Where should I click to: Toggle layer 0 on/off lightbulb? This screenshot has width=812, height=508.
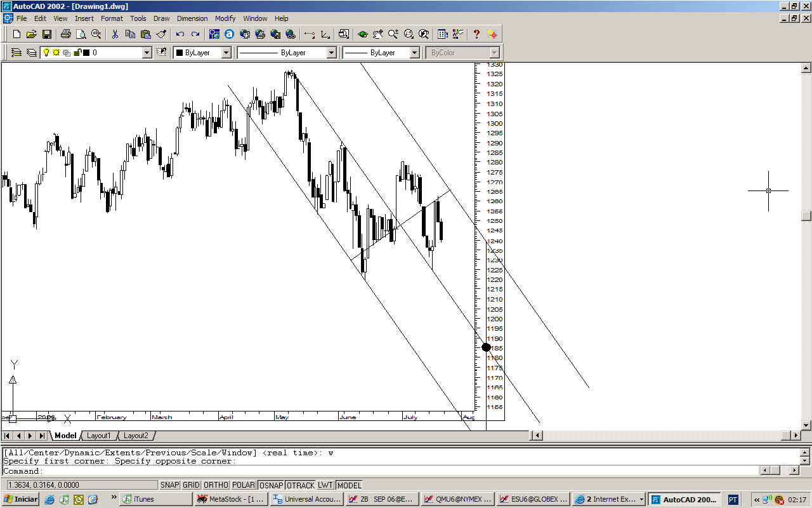(x=46, y=53)
